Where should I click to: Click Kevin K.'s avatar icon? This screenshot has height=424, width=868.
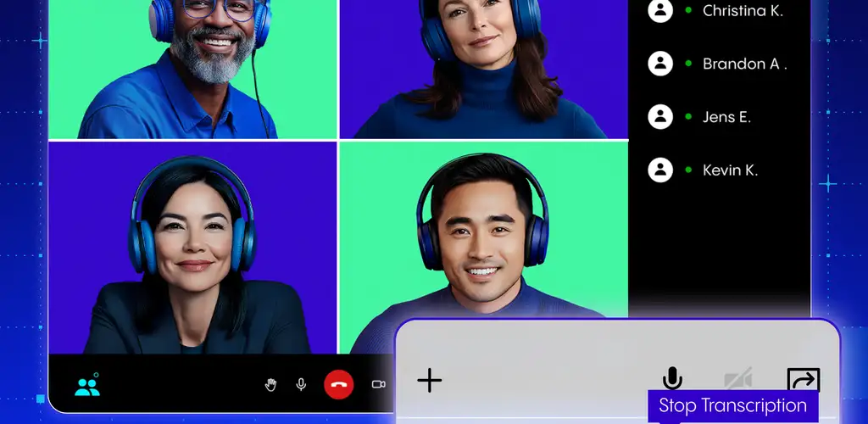click(x=660, y=170)
